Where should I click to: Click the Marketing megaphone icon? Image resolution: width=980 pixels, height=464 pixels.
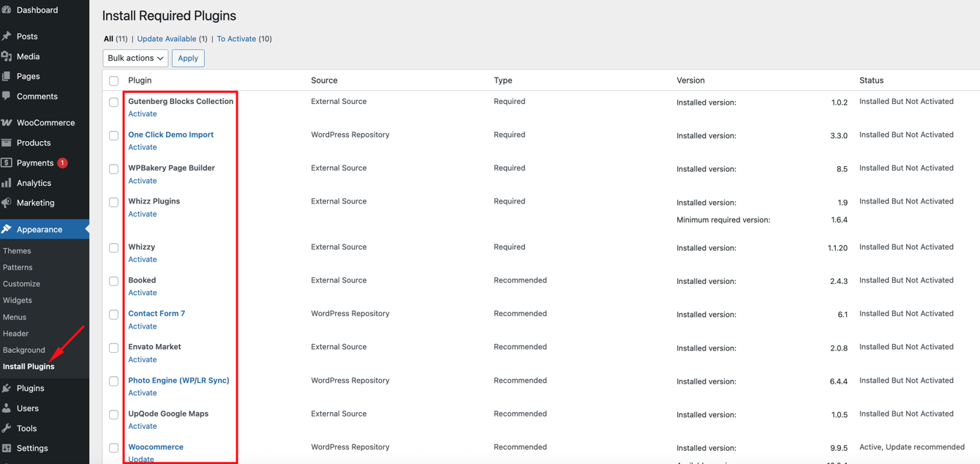click(7, 203)
